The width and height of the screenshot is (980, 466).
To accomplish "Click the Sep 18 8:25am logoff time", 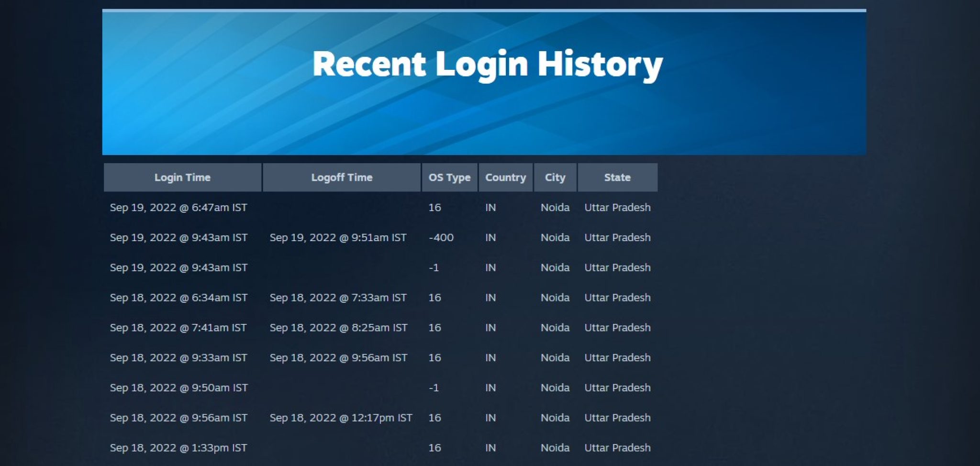I will pyautogui.click(x=339, y=328).
